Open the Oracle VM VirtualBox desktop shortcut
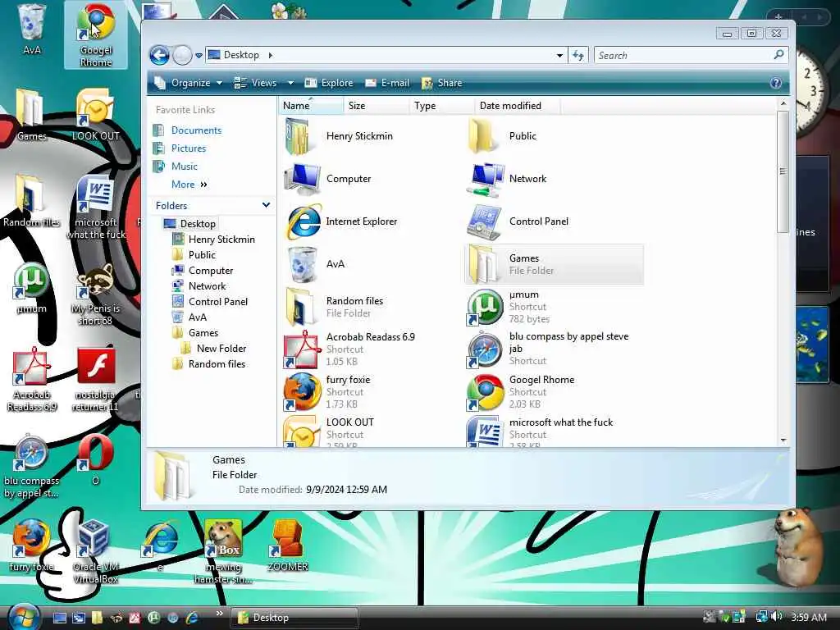Image resolution: width=840 pixels, height=630 pixels. (95, 552)
